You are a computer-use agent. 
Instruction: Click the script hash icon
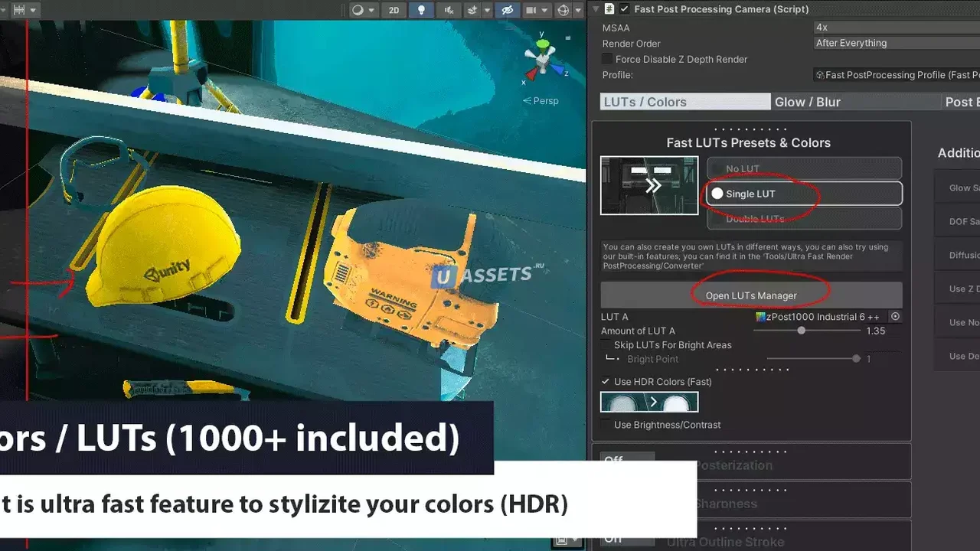[609, 9]
